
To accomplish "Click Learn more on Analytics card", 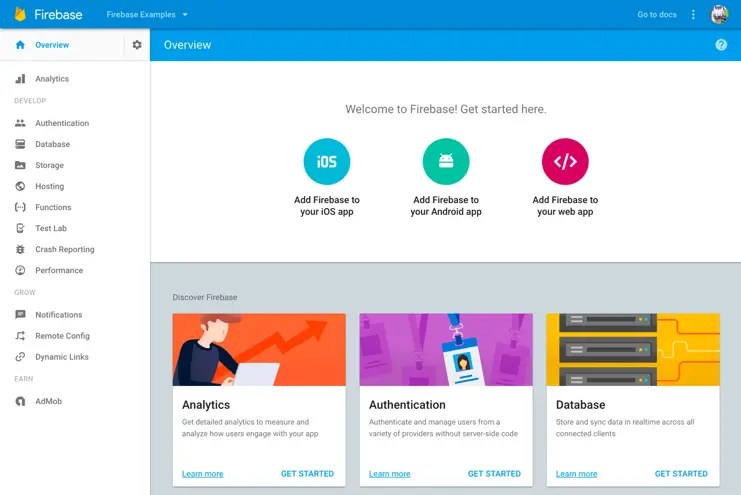I will click(202, 474).
